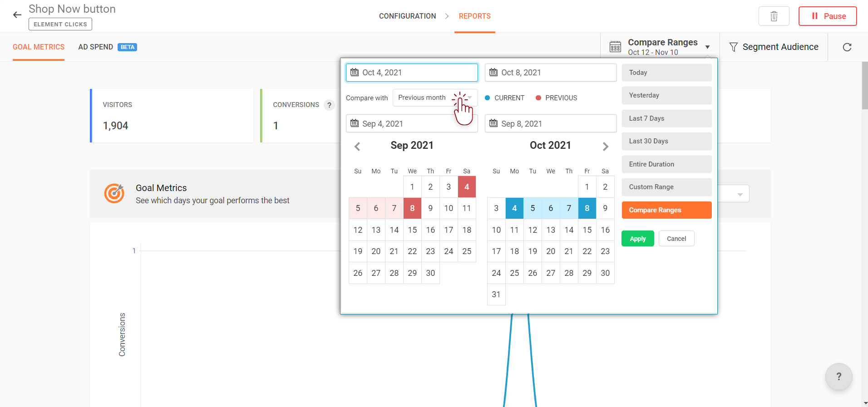Viewport: 868px width, 407px height.
Task: Pause the goal with Pause button
Action: [828, 16]
